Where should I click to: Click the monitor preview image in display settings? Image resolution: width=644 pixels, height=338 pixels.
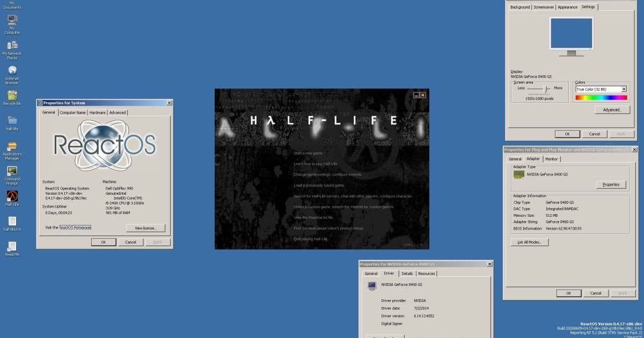572,36
